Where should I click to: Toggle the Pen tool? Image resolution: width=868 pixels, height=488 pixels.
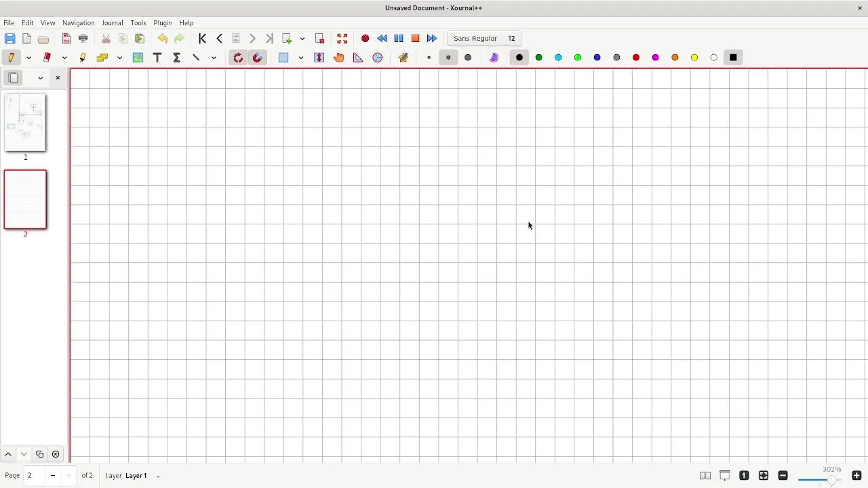pyautogui.click(x=12, y=58)
